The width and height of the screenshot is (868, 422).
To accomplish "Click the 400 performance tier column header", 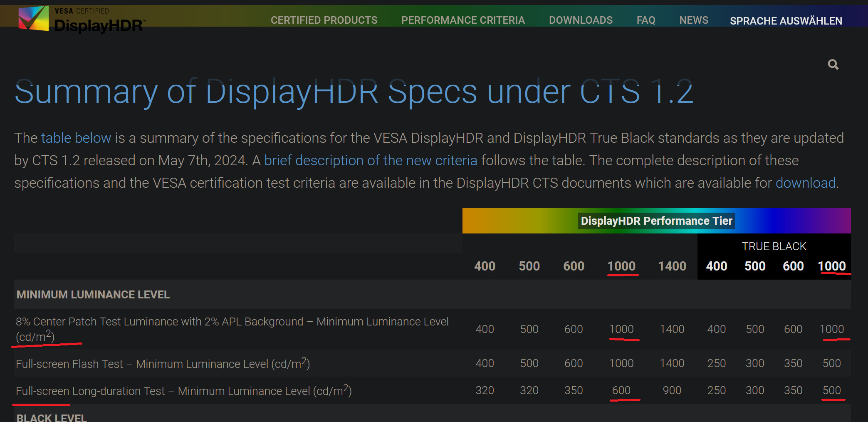I will (484, 266).
